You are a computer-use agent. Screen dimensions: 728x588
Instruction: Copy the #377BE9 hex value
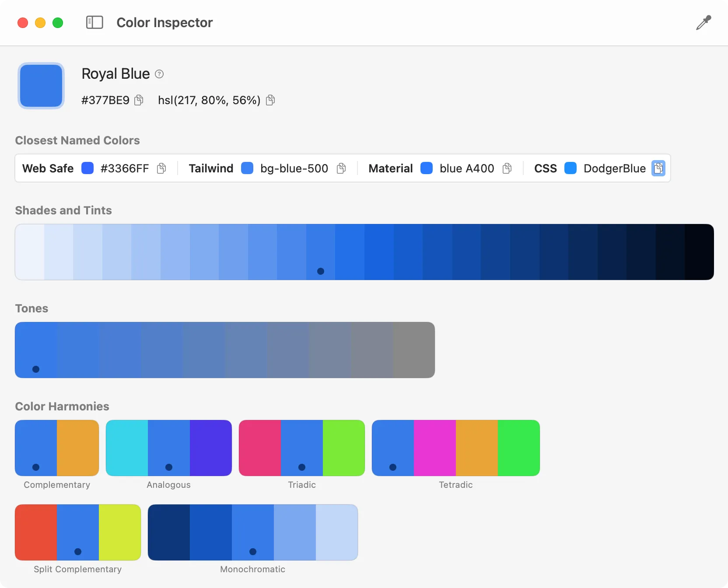click(x=139, y=100)
